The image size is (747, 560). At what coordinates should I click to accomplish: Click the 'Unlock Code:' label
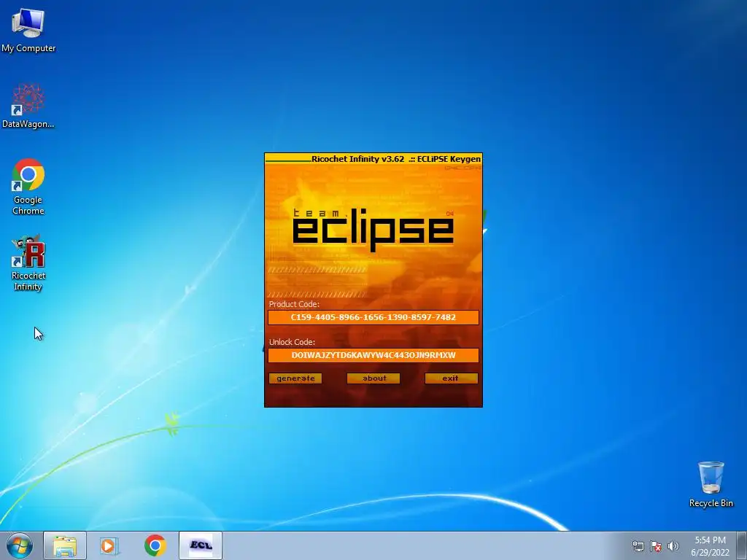click(292, 342)
